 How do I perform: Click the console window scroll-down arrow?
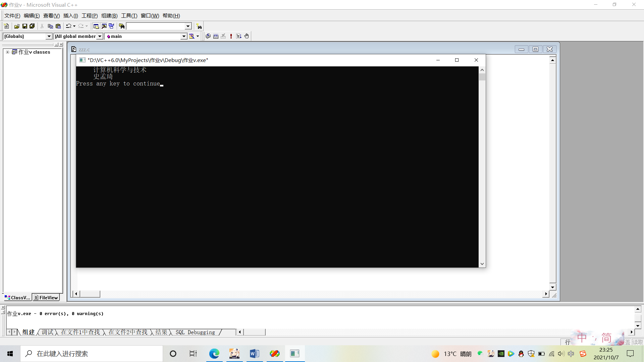pos(482,264)
